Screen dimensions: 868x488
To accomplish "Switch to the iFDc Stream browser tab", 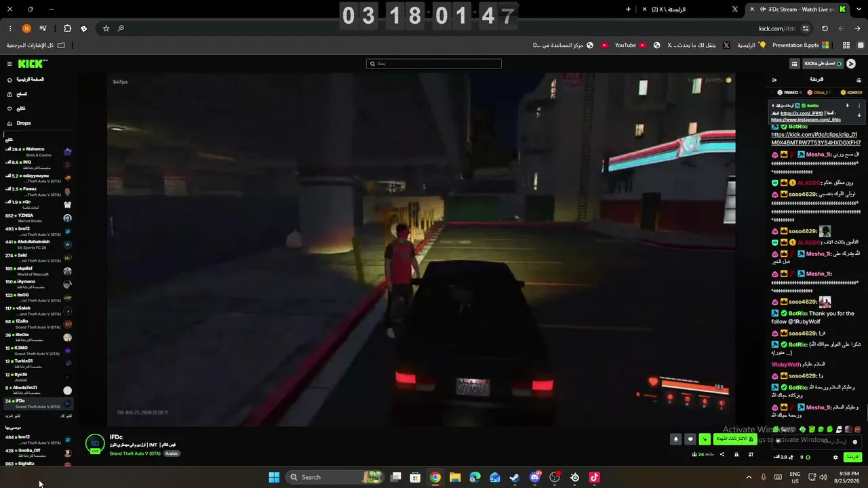I will coord(798,9).
